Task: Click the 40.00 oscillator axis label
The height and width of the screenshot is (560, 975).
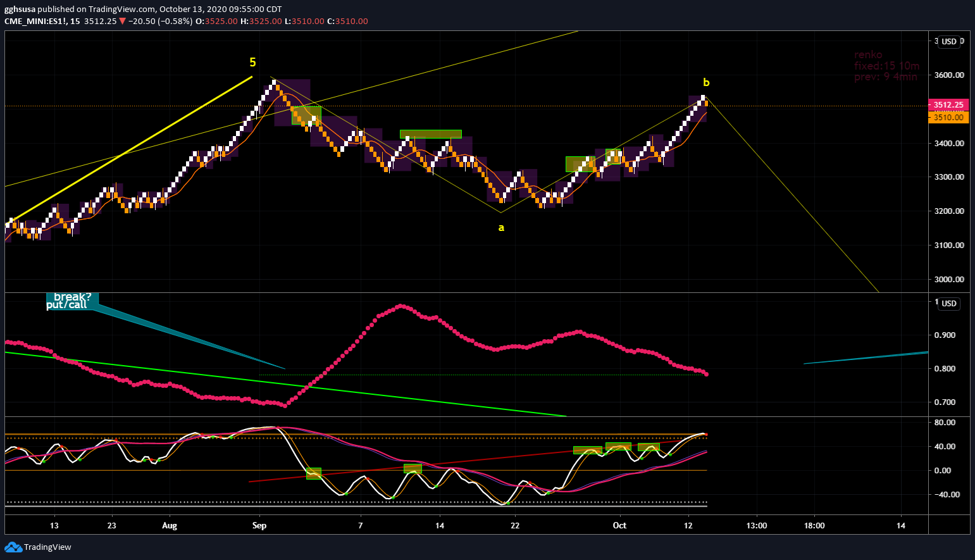Action: tap(945, 447)
